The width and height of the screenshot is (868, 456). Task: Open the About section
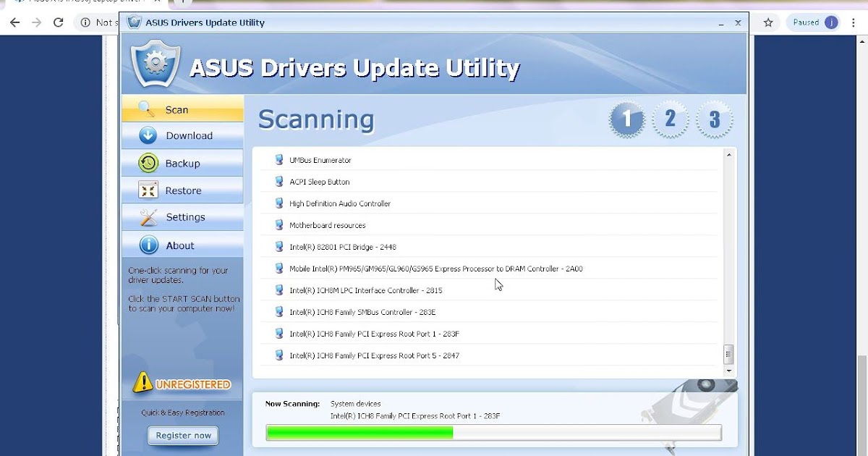point(182,245)
